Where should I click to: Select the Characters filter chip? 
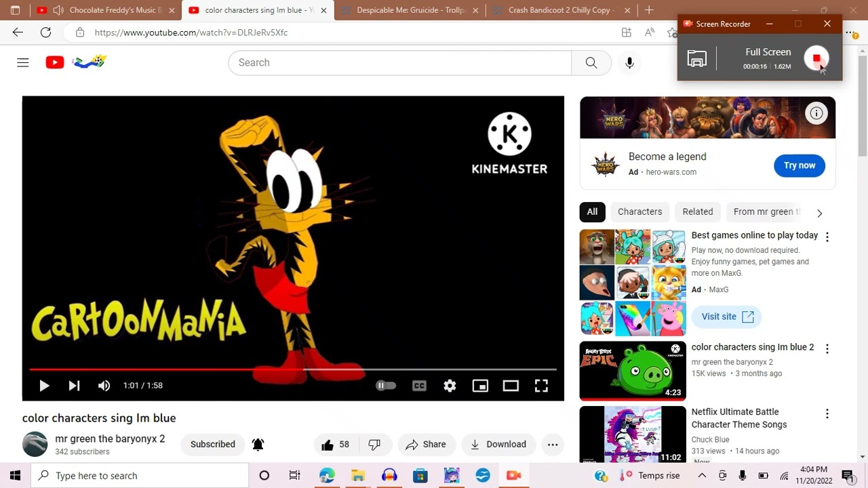639,211
